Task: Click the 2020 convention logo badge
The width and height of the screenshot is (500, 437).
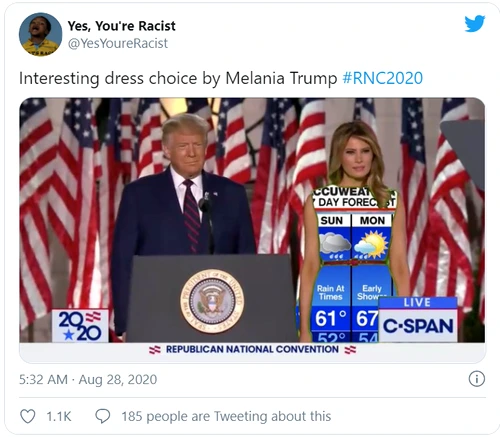Action: tap(80, 325)
